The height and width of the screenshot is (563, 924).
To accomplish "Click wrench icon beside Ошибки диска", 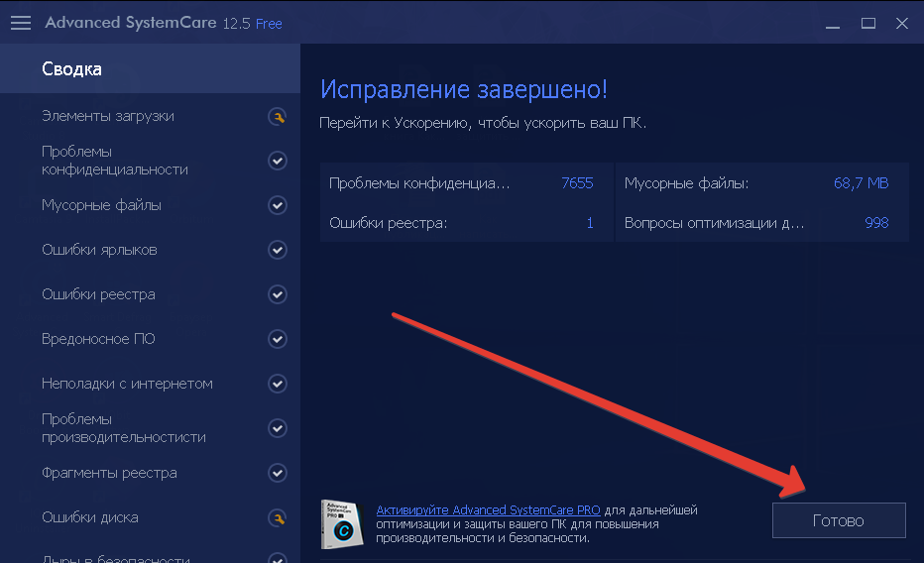I will (x=278, y=517).
